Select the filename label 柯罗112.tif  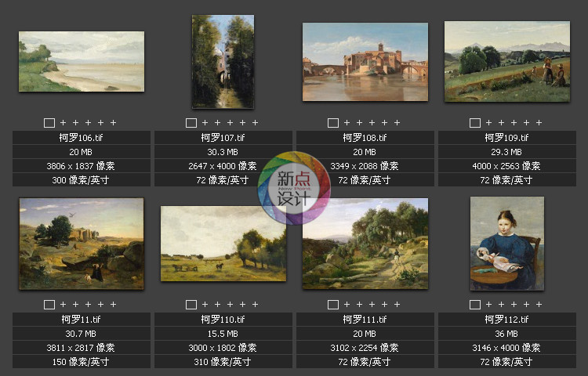[506, 320]
